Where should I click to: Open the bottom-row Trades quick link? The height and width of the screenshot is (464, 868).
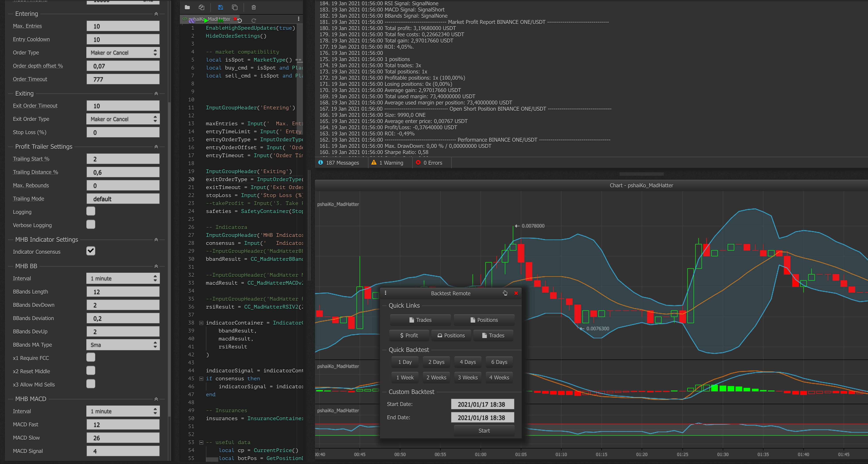coord(493,335)
